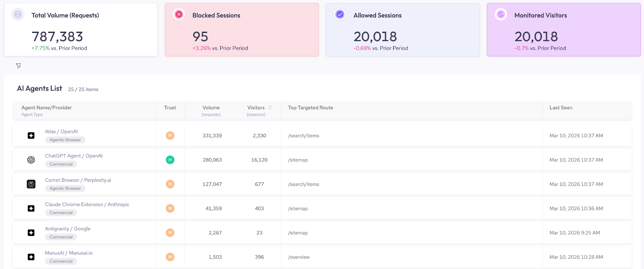Click the Atlas row M trust badge
The height and width of the screenshot is (269, 644).
(170, 136)
